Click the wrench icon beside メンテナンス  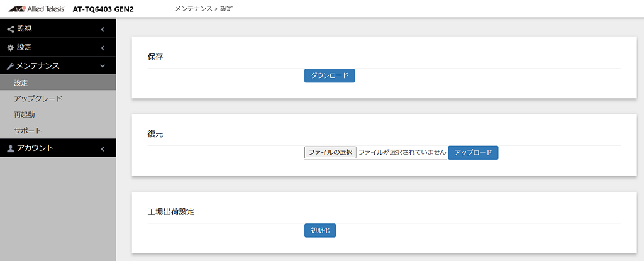tap(11, 66)
